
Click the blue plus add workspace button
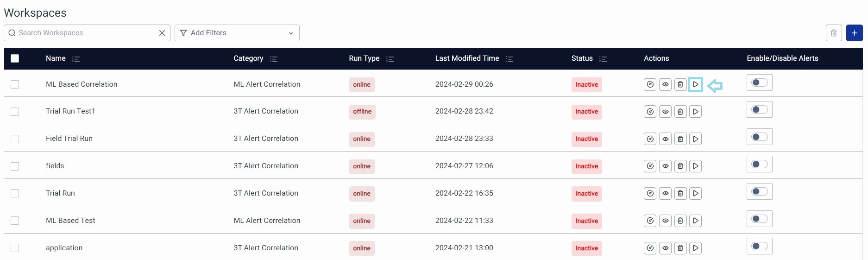(854, 33)
